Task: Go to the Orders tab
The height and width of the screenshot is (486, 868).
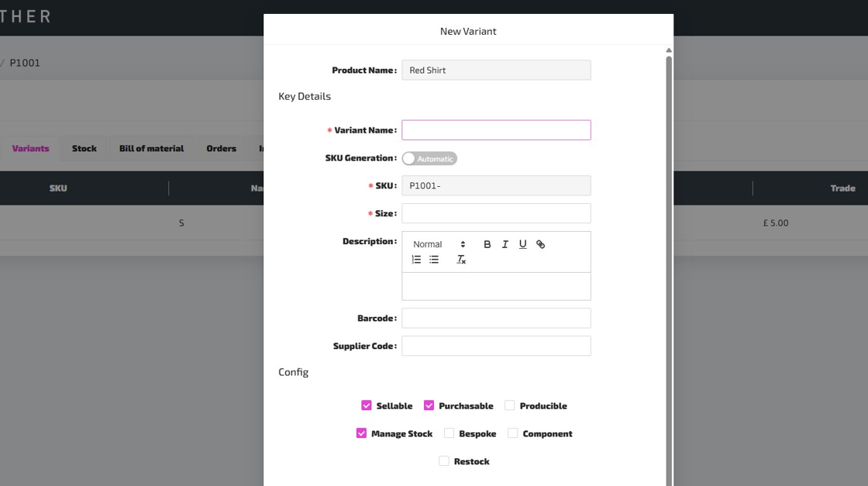Action: pyautogui.click(x=221, y=148)
